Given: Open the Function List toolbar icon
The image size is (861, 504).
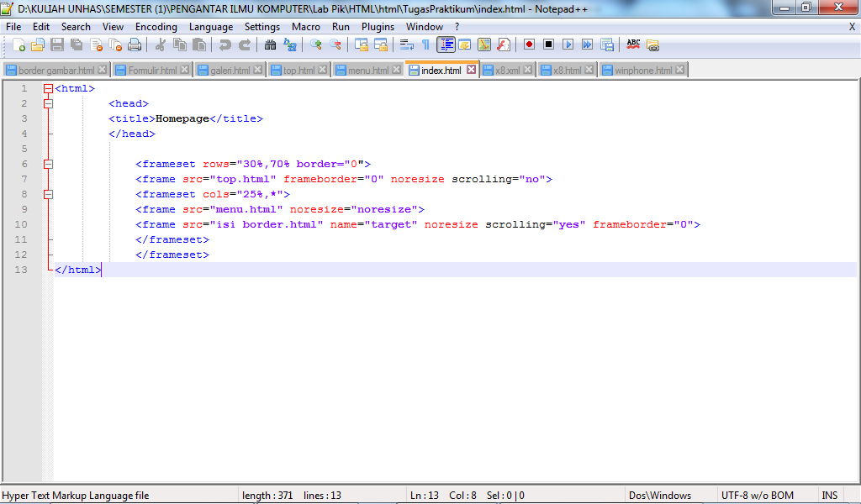Looking at the screenshot, I should 504,45.
